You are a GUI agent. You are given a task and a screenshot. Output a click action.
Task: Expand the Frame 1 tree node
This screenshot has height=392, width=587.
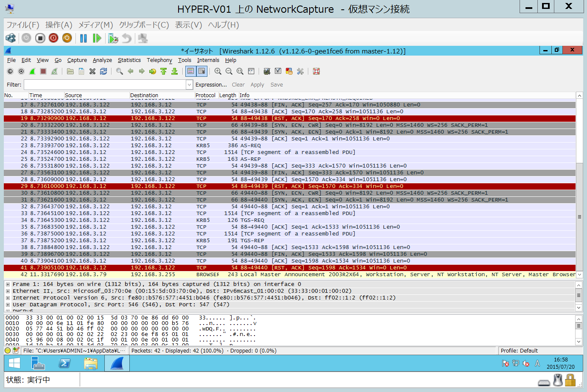tap(8, 284)
